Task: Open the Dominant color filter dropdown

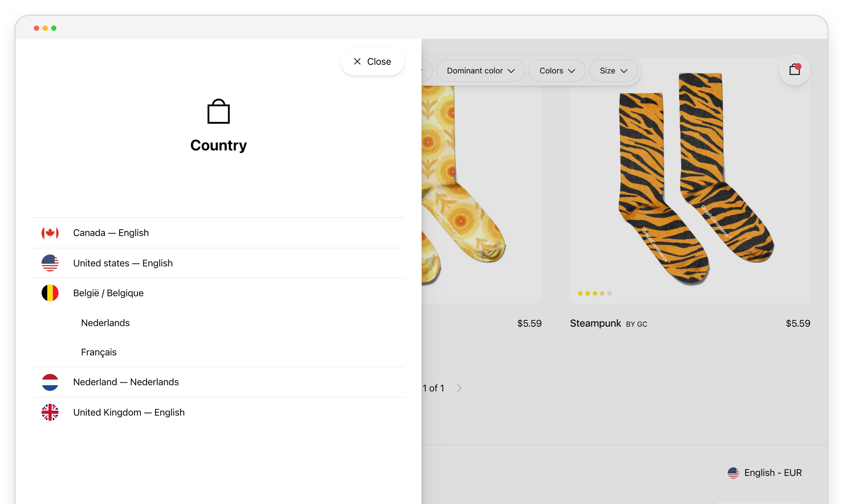Action: pos(481,70)
